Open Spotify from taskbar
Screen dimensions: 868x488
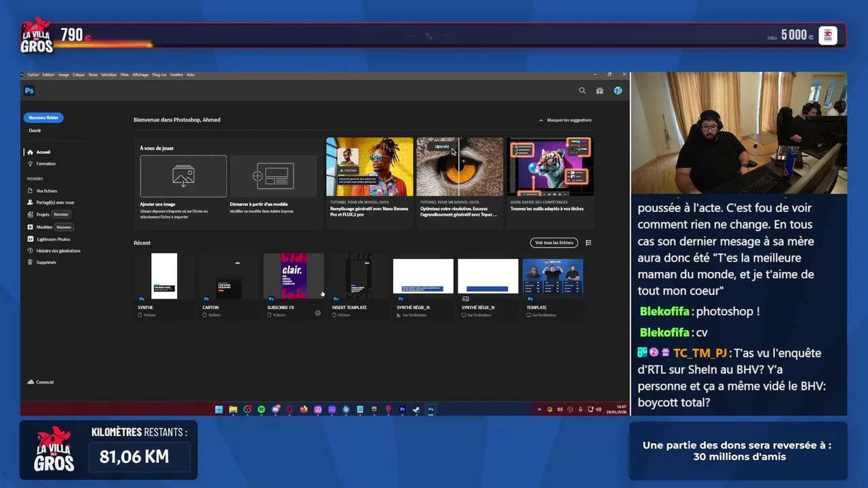[261, 409]
